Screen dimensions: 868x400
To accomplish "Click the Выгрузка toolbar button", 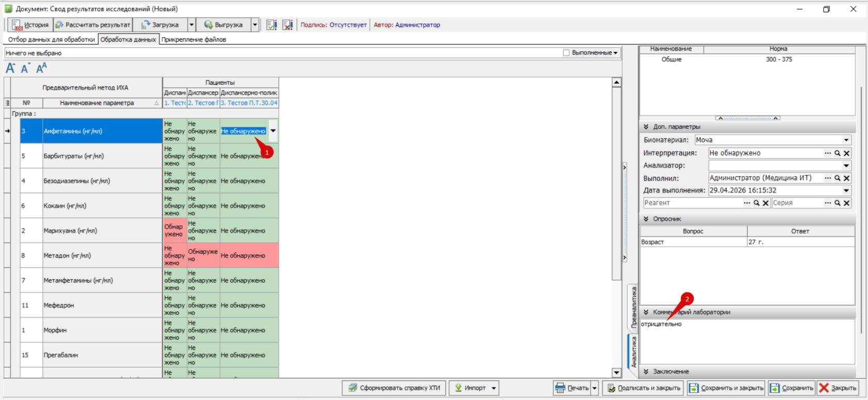I will (223, 25).
